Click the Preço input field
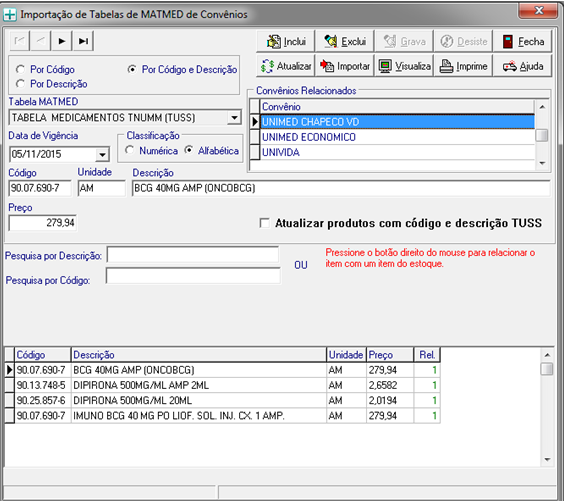This screenshot has height=501, width=564. click(42, 223)
